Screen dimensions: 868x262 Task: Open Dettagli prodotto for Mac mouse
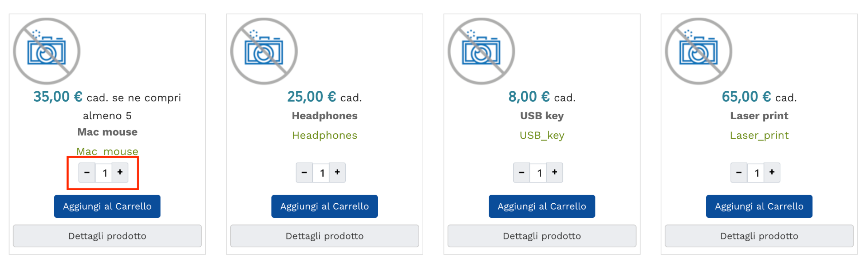(x=107, y=236)
